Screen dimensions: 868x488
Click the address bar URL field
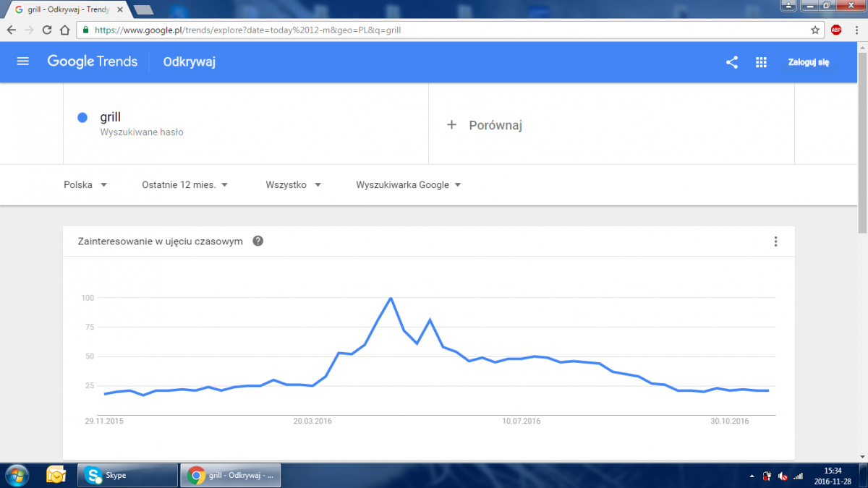point(448,30)
